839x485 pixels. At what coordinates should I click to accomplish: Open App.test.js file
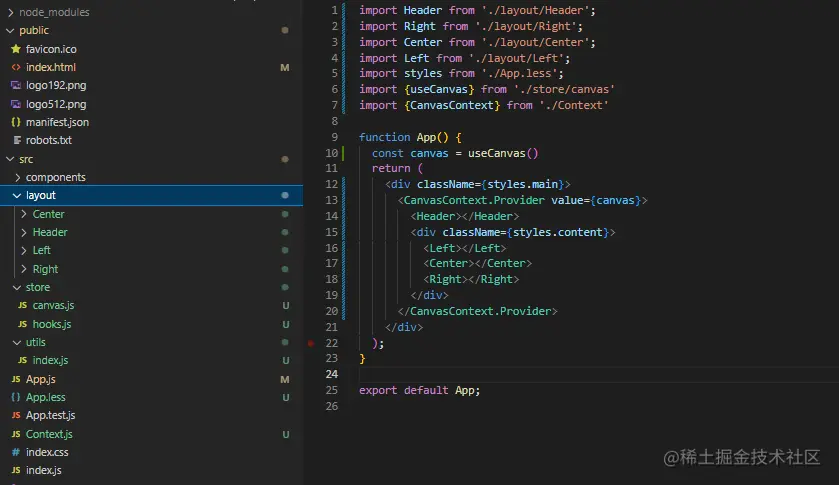coord(50,415)
